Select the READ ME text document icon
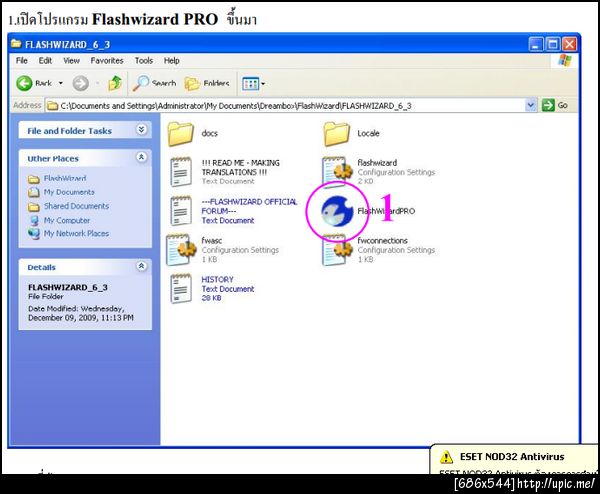 [x=181, y=171]
